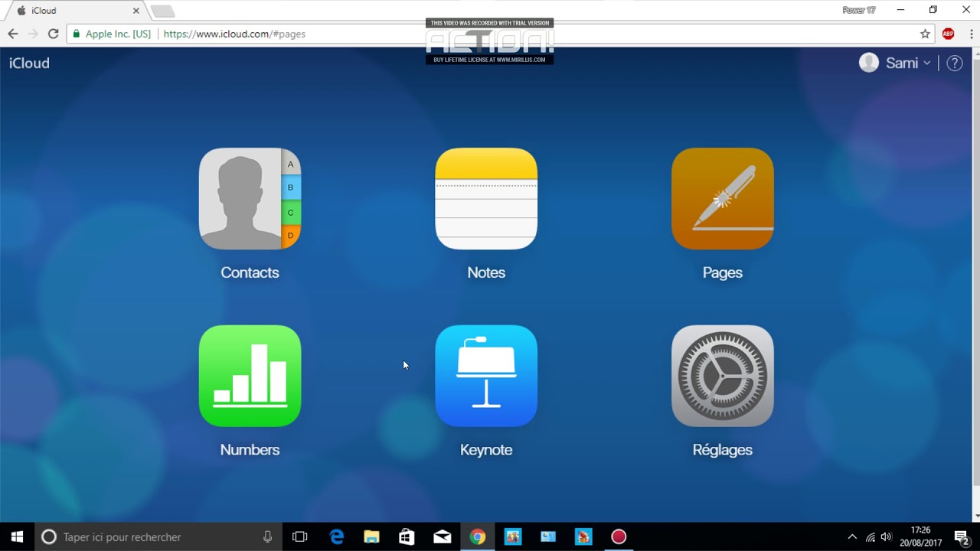Click the Keynote label text
Viewport: 980px width, 551px height.
click(x=486, y=450)
